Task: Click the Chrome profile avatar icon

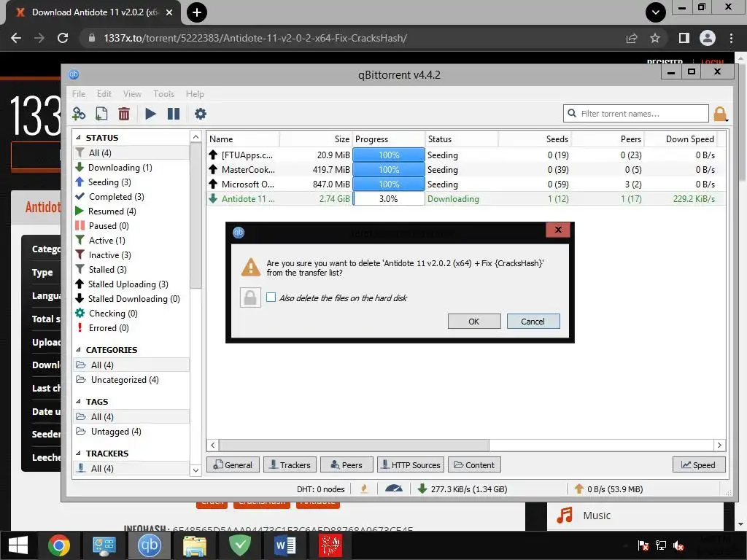Action: pyautogui.click(x=708, y=38)
